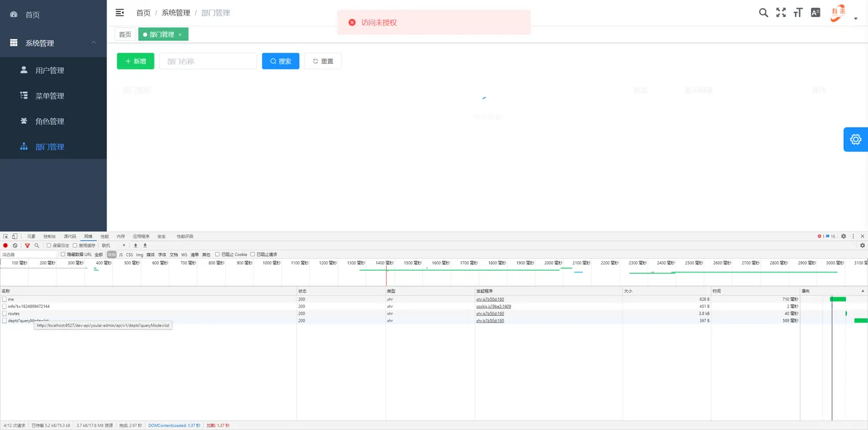The height and width of the screenshot is (430, 868).
Task: Enable the 保留日志 checkbox
Action: point(49,246)
